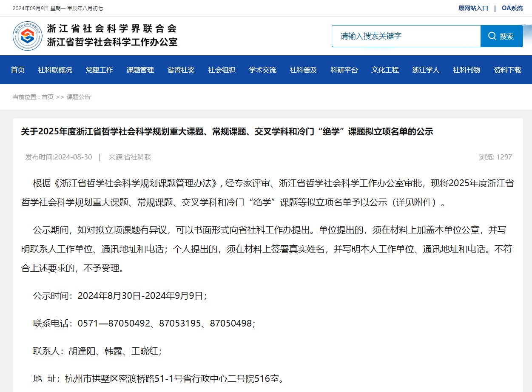532x392 pixels.
Task: Go to 首页 in navigation bar
Action: [18, 70]
